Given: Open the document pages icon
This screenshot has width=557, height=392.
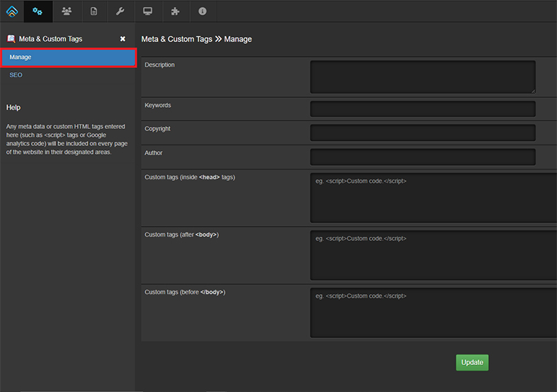Looking at the screenshot, I should point(94,11).
